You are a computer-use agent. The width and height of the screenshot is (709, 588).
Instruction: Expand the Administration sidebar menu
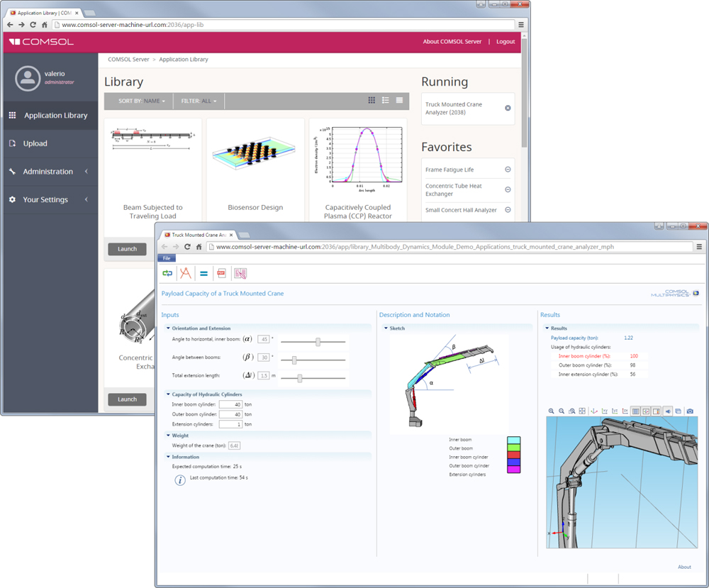pos(50,172)
